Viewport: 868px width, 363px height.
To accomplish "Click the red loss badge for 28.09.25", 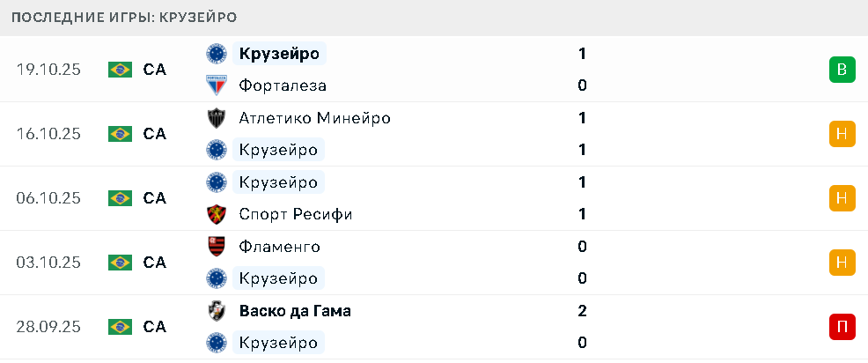I will coord(842,327).
